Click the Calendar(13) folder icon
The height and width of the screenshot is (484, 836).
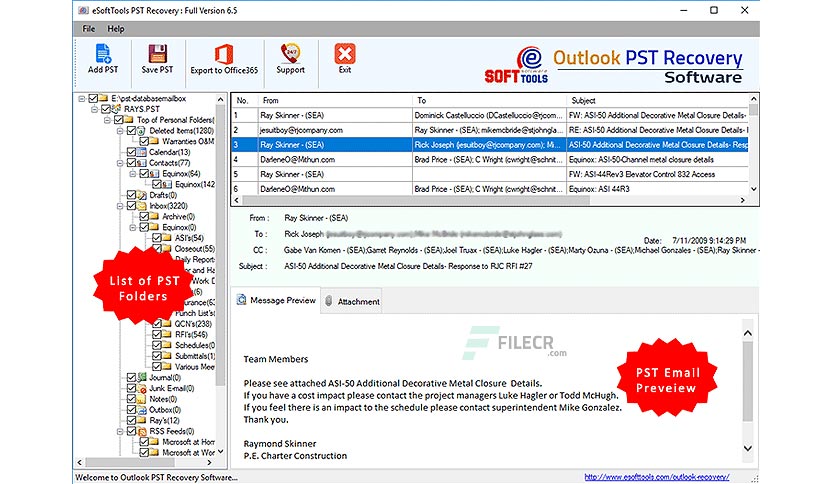coord(141,152)
